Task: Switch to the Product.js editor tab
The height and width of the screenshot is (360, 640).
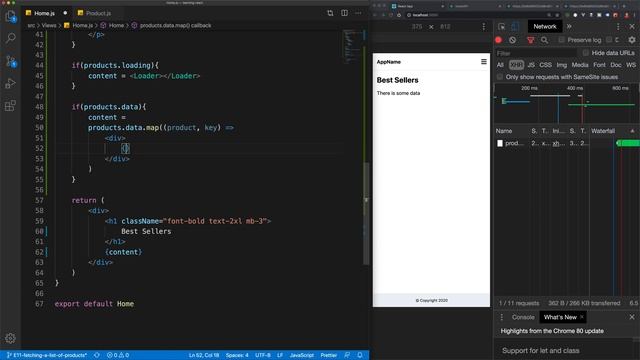Action: click(98, 13)
